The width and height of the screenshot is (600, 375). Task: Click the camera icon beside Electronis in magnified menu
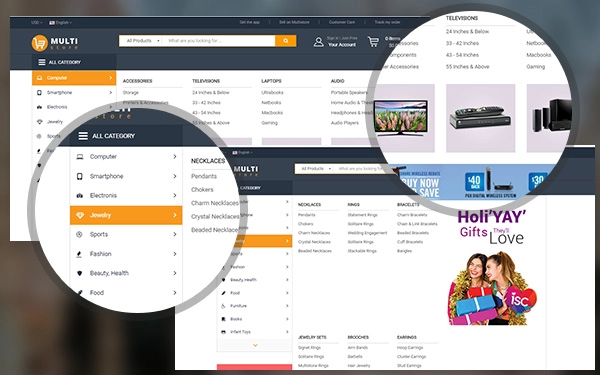[x=80, y=196]
